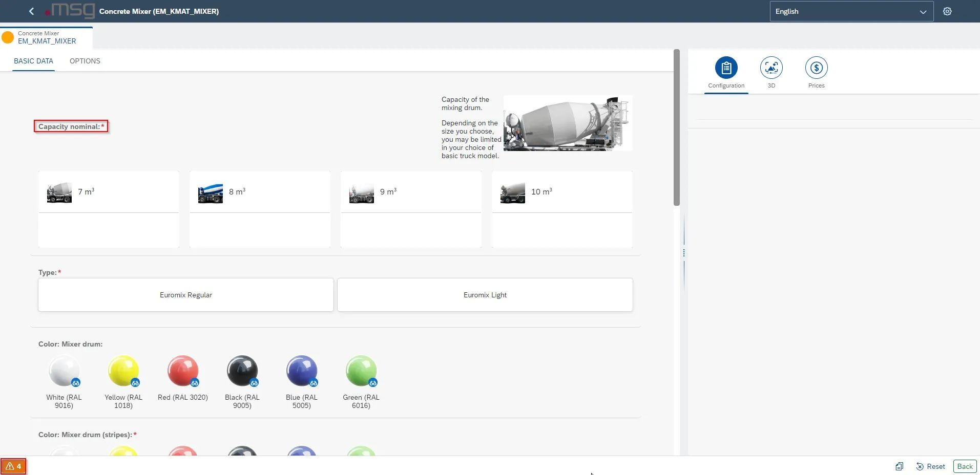Screen dimensions: 980x475
Task: Choose the 10 m³ capacity card
Action: pos(562,192)
